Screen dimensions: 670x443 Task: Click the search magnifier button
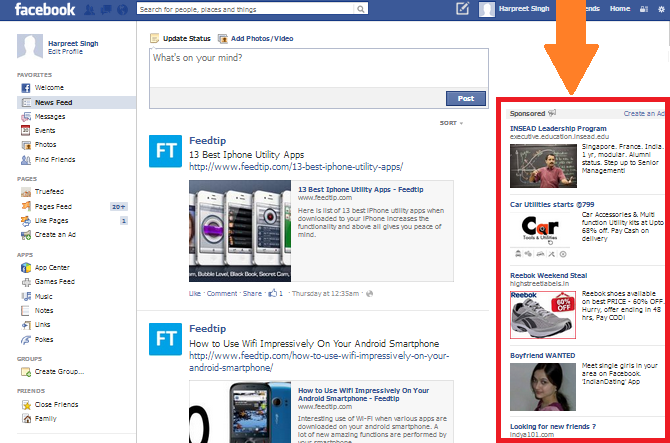pyautogui.click(x=361, y=9)
